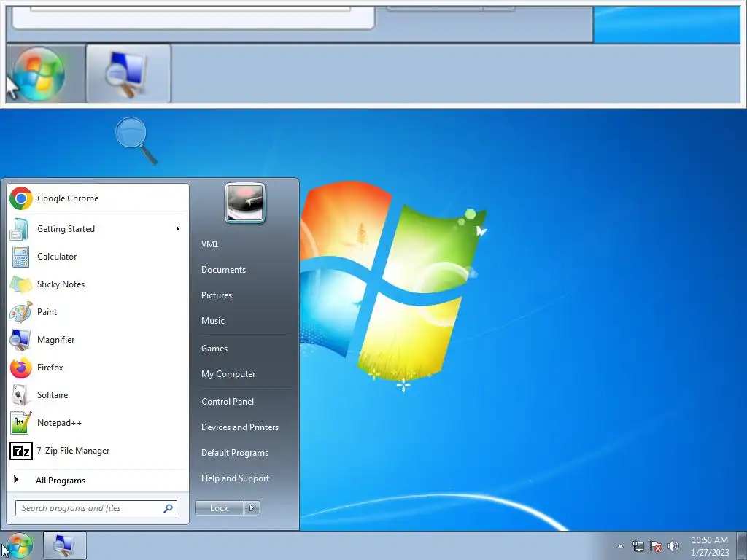
Task: Click the search magnifier icon in search box
Action: coord(168,508)
